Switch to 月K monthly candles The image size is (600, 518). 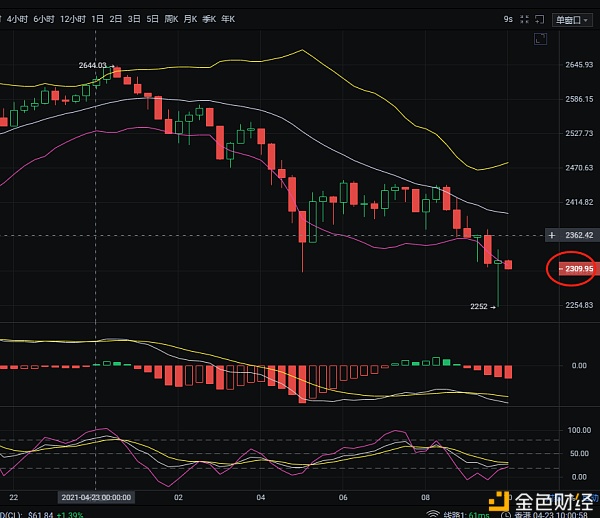click(192, 19)
